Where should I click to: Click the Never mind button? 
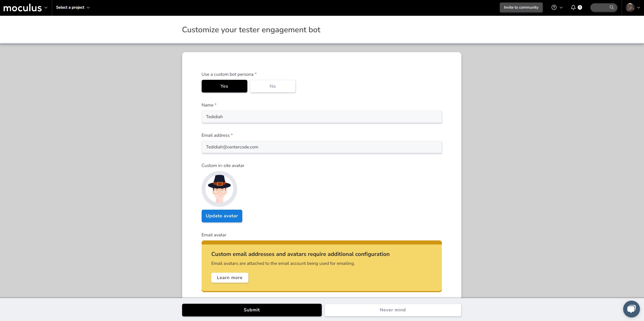(393, 310)
